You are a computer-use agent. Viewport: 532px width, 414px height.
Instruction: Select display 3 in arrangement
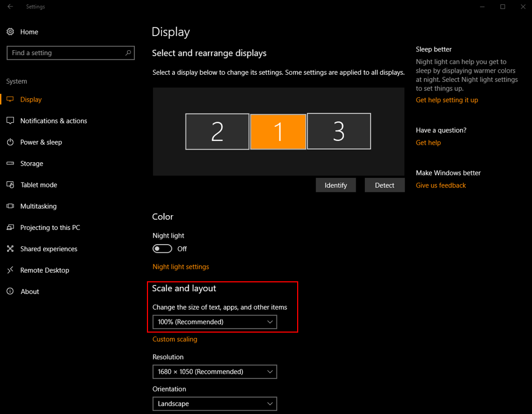tap(339, 131)
